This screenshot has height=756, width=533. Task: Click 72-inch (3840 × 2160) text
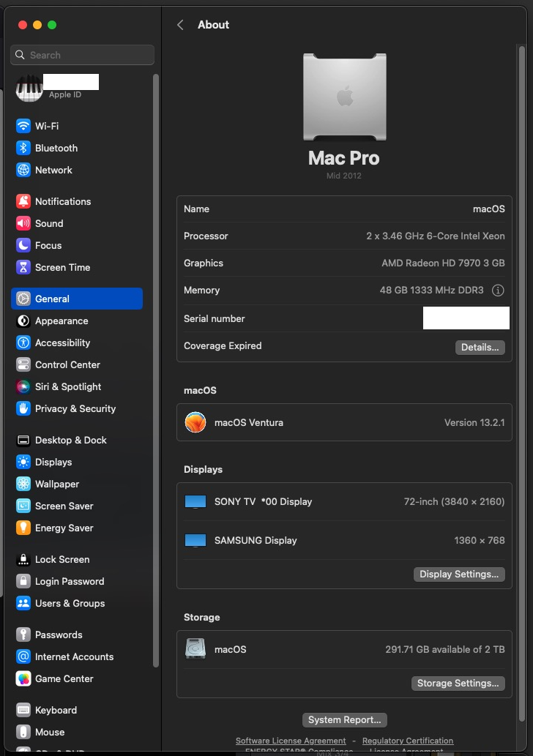[455, 501]
